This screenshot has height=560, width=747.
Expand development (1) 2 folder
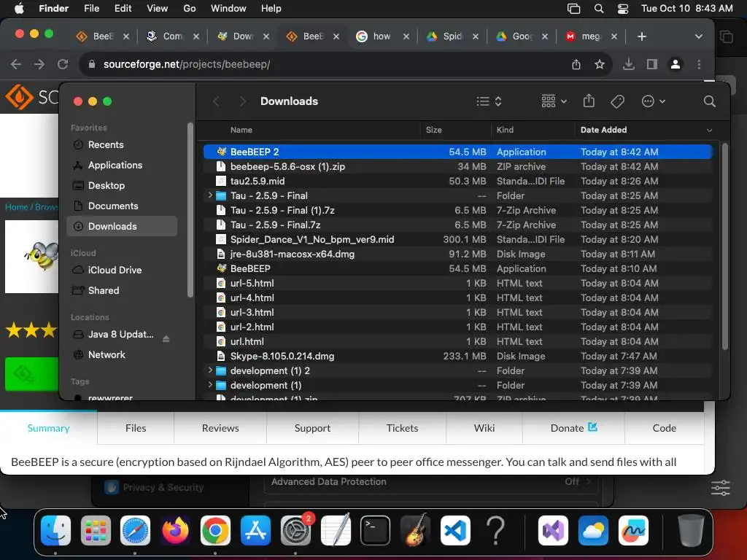point(209,370)
